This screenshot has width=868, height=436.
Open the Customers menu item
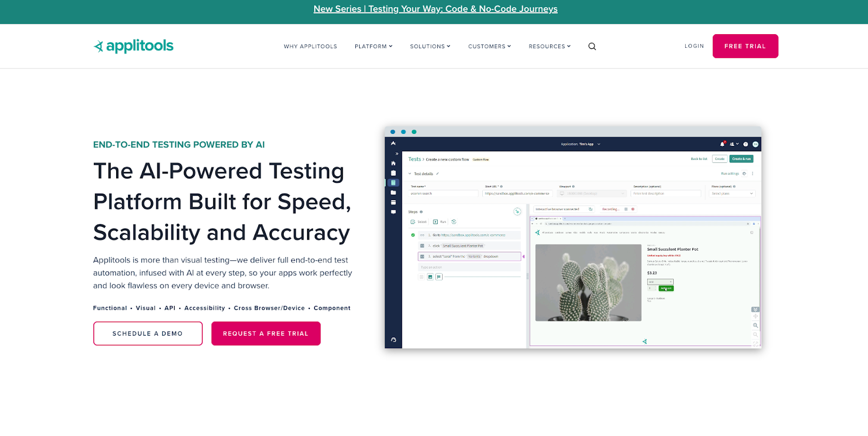pyautogui.click(x=489, y=47)
